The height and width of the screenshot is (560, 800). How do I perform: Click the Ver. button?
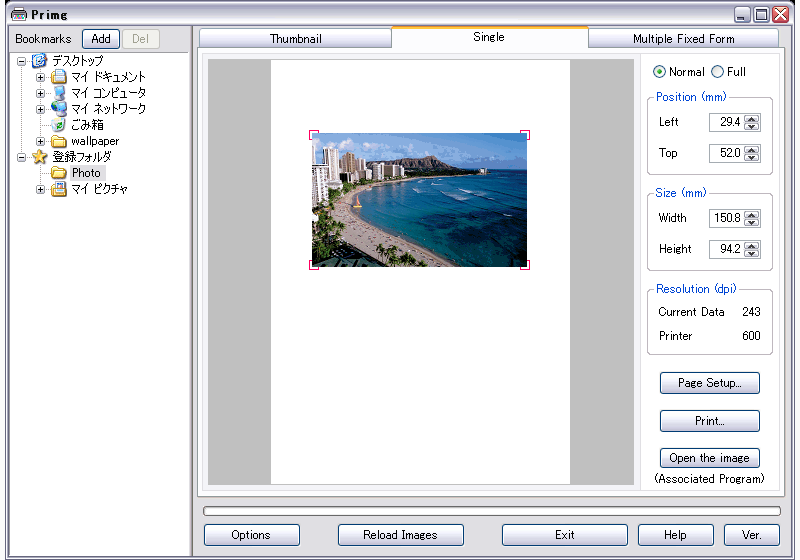point(752,535)
